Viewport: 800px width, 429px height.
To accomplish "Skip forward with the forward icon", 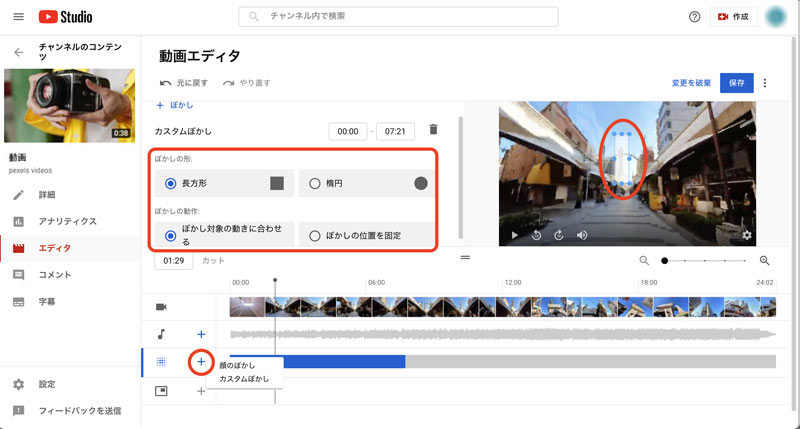I will pyautogui.click(x=559, y=235).
